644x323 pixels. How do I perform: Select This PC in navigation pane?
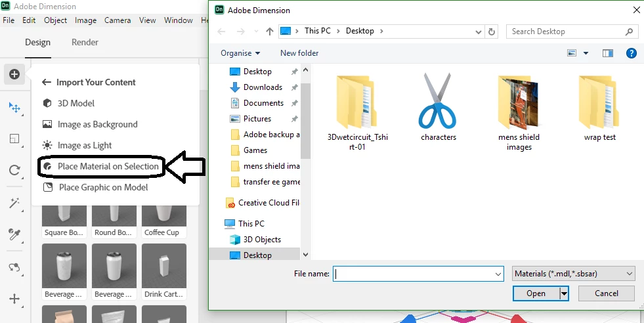coord(251,224)
